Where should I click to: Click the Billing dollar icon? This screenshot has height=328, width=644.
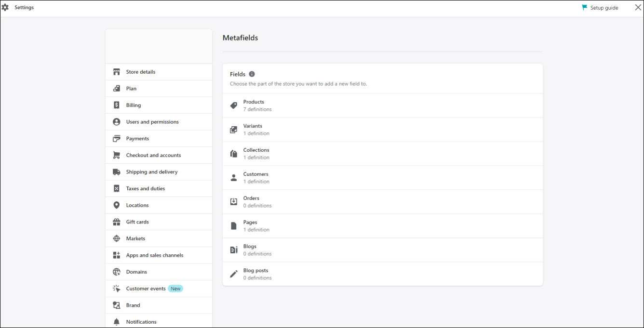point(117,105)
